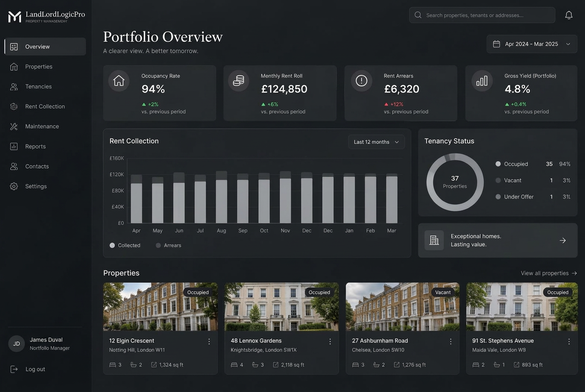Click the JD user avatar
The height and width of the screenshot is (392, 585).
(17, 344)
